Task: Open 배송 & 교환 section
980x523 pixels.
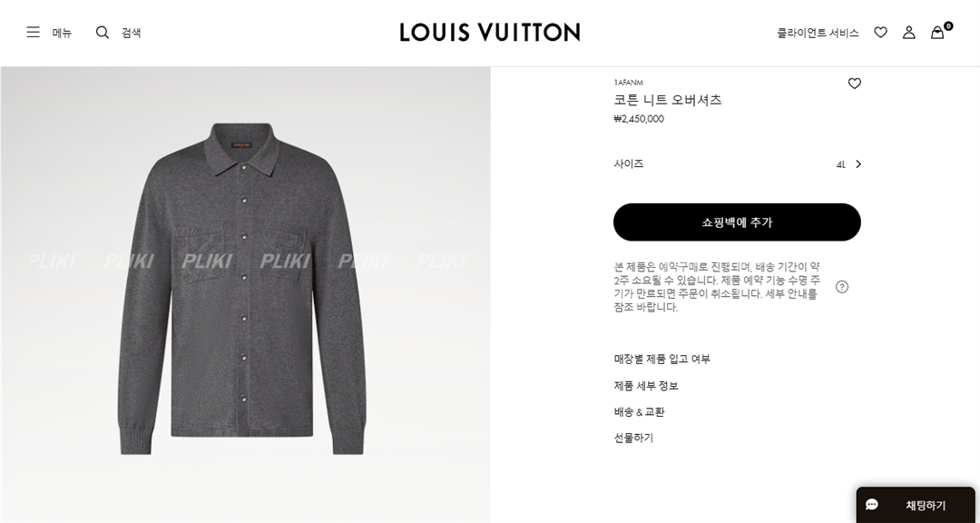Action: [639, 411]
